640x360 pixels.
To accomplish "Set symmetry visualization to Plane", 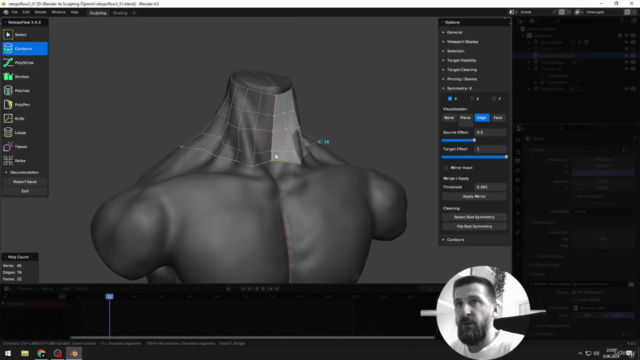I will pos(465,118).
